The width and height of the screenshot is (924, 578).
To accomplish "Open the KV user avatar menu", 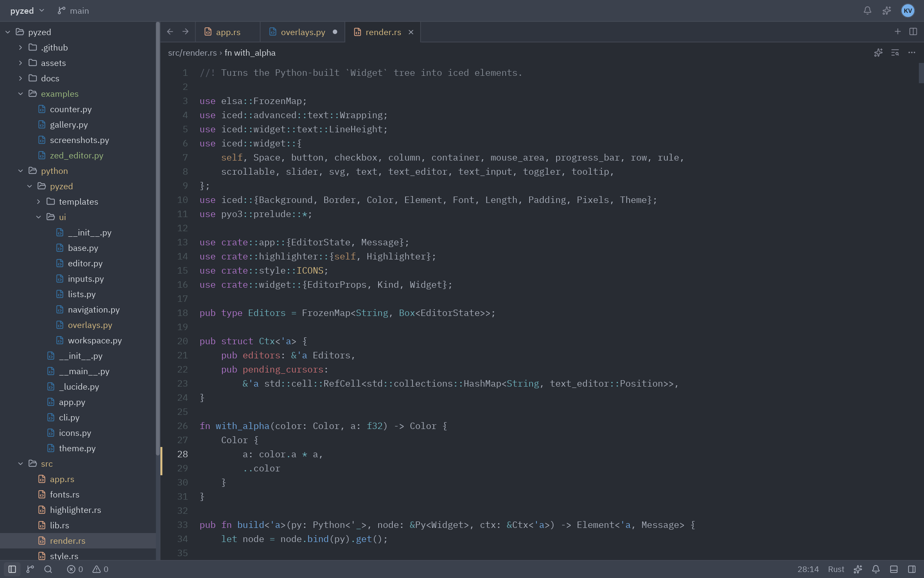I will click(x=908, y=11).
